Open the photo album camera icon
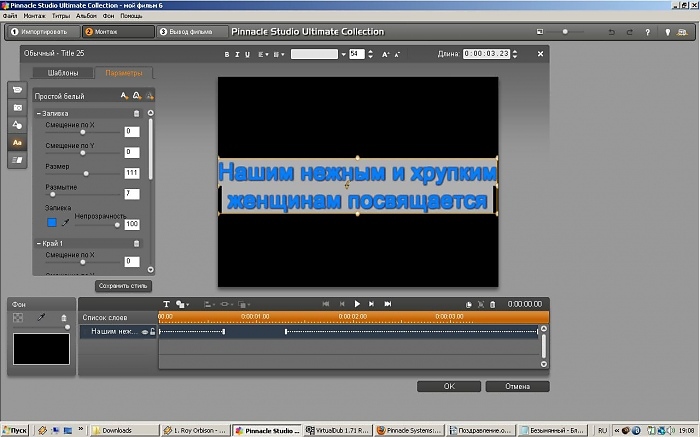The width and height of the screenshot is (700, 437). click(17, 108)
